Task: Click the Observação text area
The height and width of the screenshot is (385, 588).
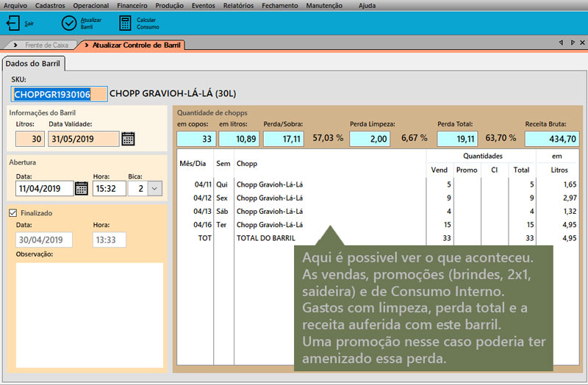Action: coord(89,315)
